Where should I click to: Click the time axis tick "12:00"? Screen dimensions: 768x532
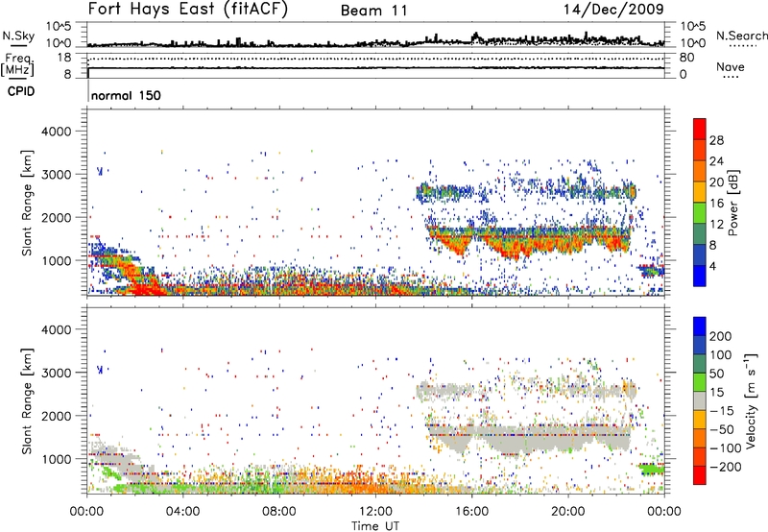point(375,512)
